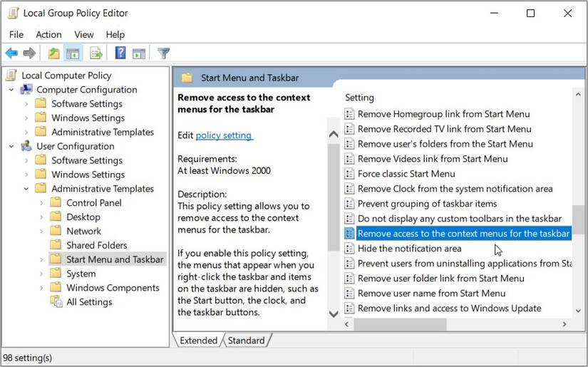Image resolution: width=588 pixels, height=367 pixels.
Task: Expand the Control Panel folder
Action: (x=41, y=203)
